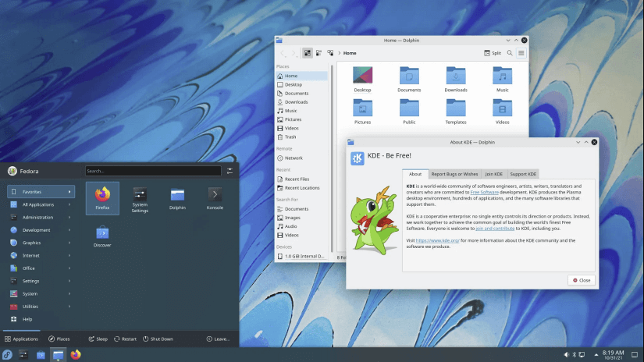Switch to the Join KDE tab
Screen dimensions: 644x362
(x=493, y=174)
